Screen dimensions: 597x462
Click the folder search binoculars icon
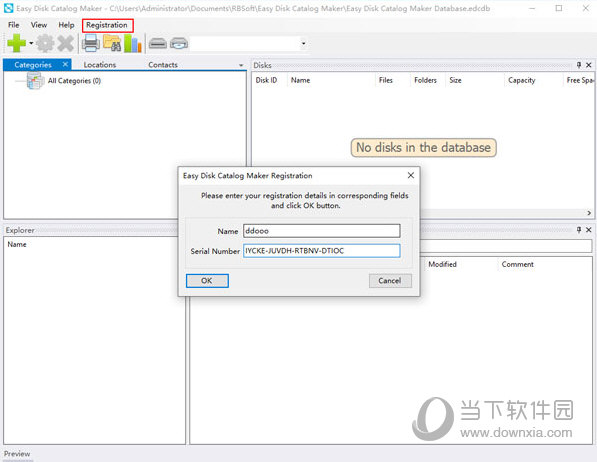click(x=112, y=43)
